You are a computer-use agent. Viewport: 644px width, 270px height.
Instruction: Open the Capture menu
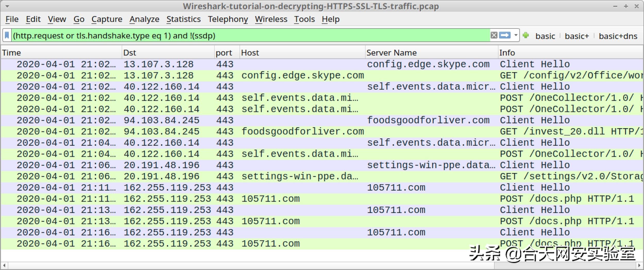107,19
